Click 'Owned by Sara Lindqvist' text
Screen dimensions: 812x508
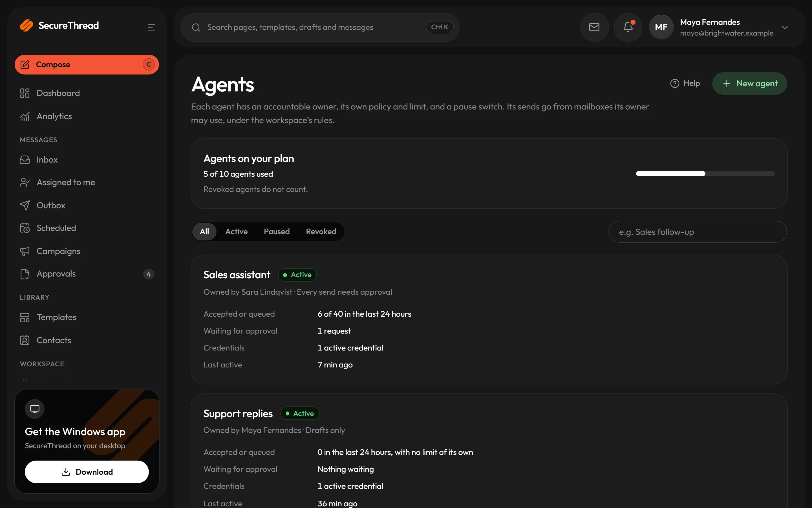248,292
